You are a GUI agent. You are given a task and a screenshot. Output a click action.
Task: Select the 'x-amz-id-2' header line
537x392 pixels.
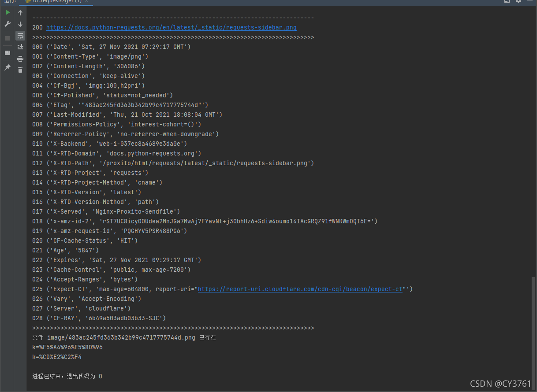pyautogui.click(x=205, y=221)
